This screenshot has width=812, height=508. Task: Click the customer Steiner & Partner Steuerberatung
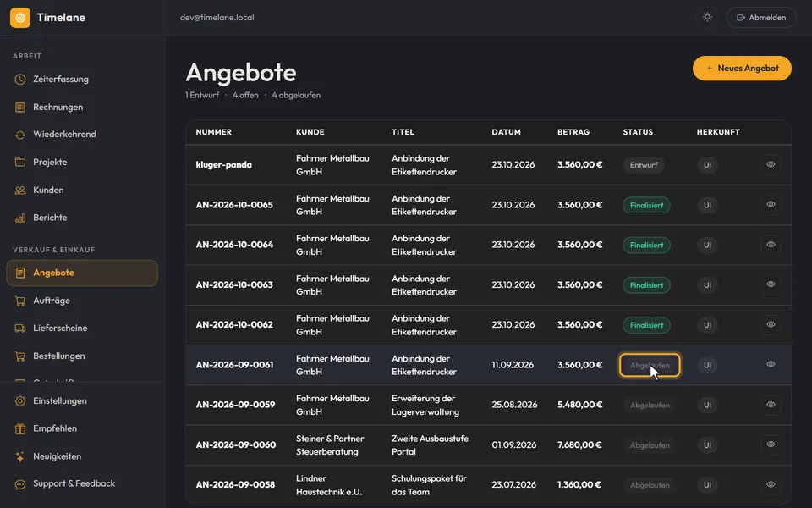click(x=330, y=444)
